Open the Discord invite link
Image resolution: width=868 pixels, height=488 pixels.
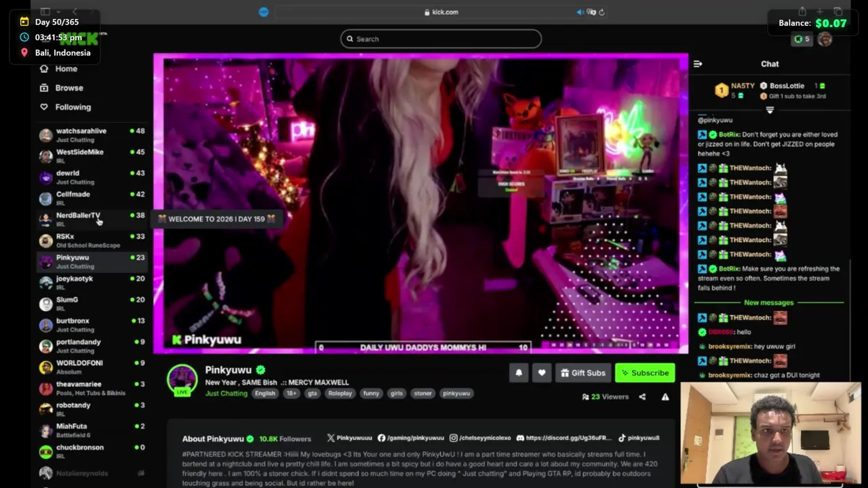click(x=564, y=438)
